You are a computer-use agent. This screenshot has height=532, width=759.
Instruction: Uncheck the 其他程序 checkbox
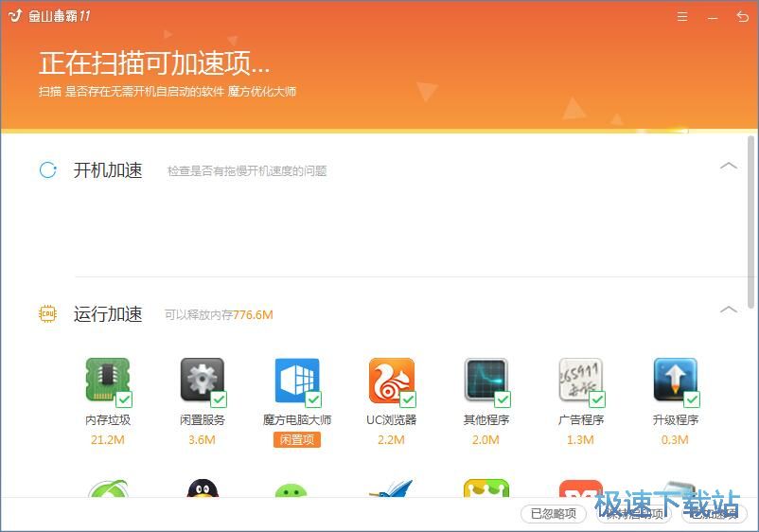pyautogui.click(x=503, y=399)
